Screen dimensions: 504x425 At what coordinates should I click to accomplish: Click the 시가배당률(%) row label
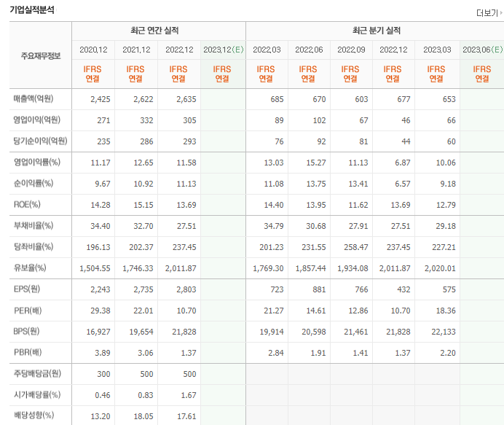pos(37,395)
